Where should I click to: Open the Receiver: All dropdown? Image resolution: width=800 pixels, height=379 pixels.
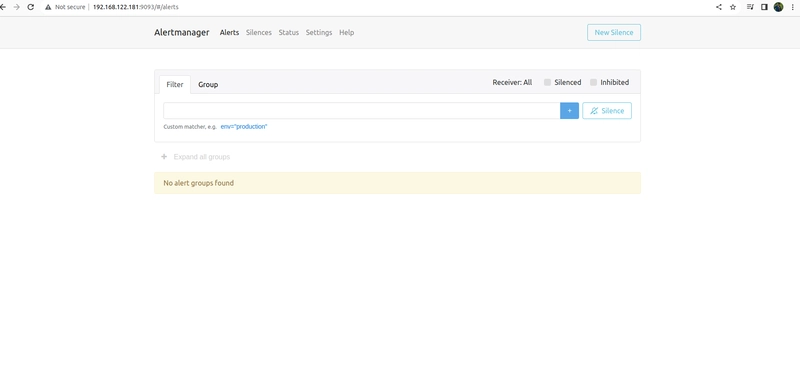tap(512, 82)
